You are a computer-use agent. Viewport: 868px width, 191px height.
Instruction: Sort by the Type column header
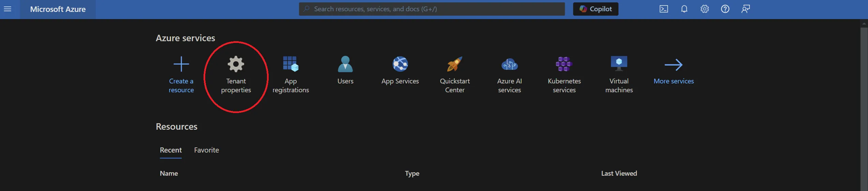(412, 174)
